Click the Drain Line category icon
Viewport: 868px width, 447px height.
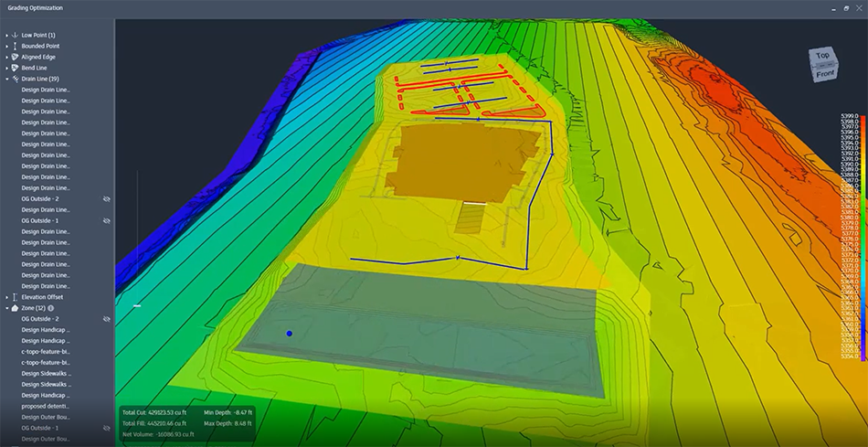[x=15, y=79]
